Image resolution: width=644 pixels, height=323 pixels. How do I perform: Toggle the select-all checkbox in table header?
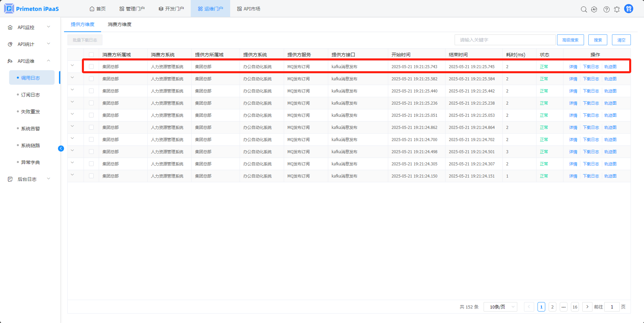click(x=91, y=55)
